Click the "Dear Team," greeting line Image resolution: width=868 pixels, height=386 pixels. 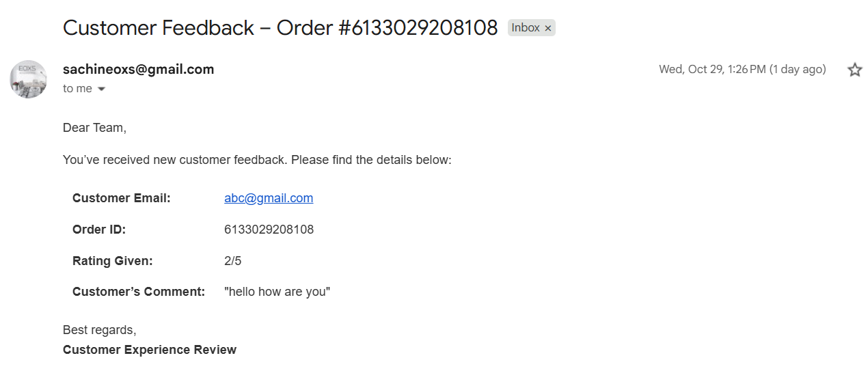coord(94,128)
